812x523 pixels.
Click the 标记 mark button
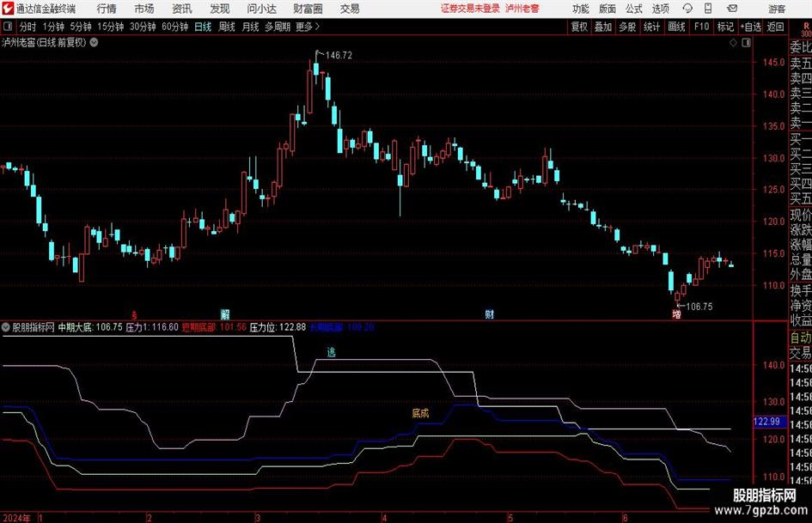pyautogui.click(x=725, y=27)
